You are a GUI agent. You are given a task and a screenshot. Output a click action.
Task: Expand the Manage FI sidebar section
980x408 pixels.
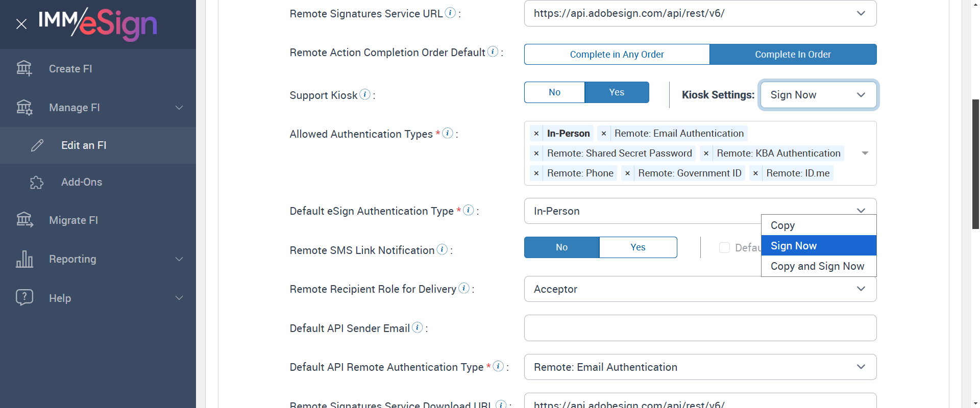(179, 108)
